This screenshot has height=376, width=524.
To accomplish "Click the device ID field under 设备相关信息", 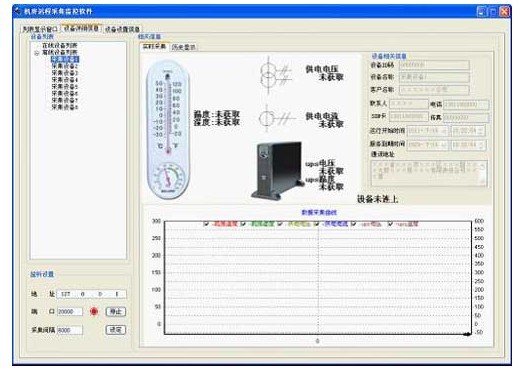I will tap(434, 65).
